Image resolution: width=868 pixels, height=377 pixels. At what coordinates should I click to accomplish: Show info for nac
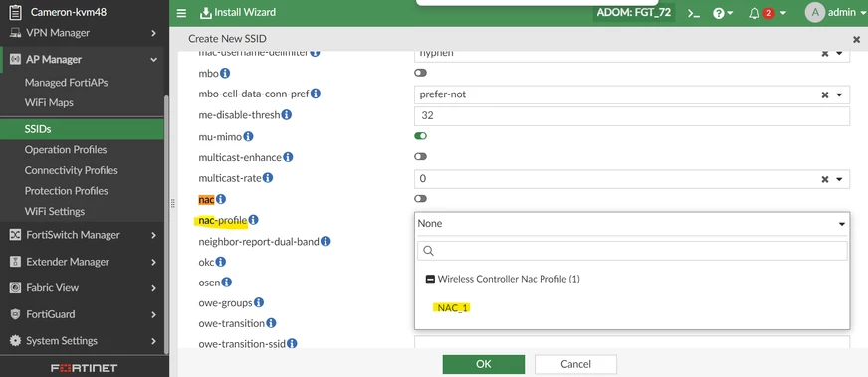[220, 199]
